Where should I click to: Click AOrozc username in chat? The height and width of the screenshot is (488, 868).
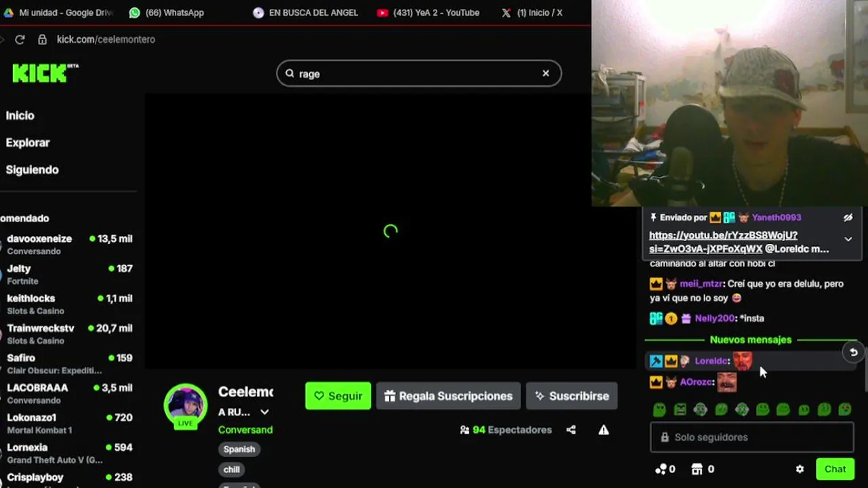696,382
